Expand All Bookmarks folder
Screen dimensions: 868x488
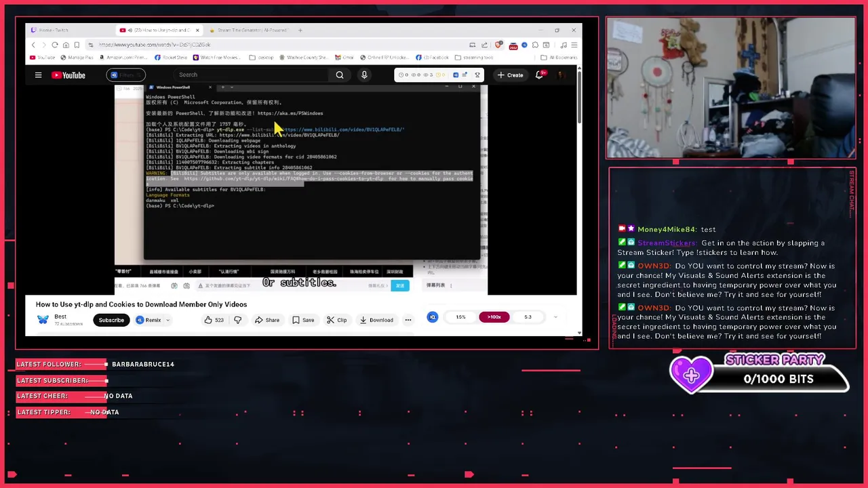point(559,58)
